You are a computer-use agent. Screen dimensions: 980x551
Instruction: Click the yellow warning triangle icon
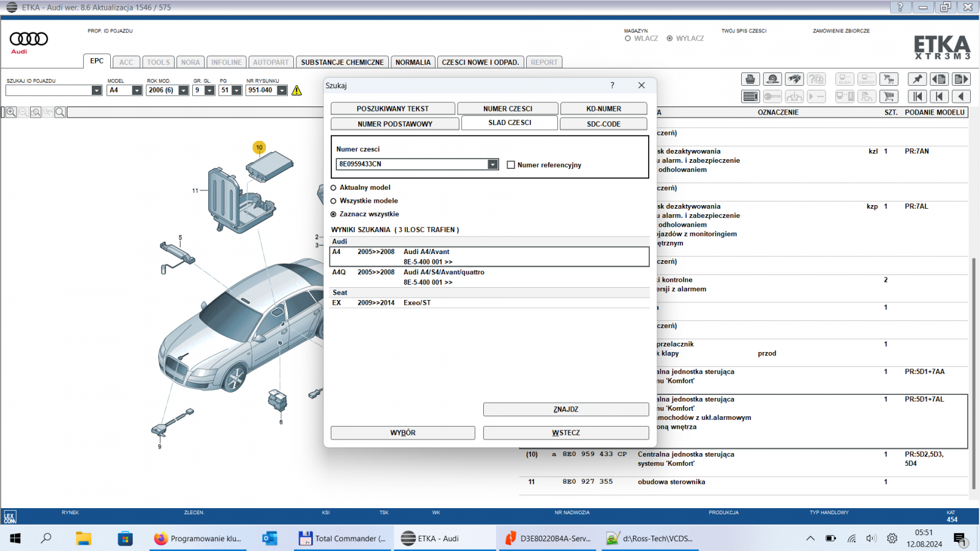(297, 91)
